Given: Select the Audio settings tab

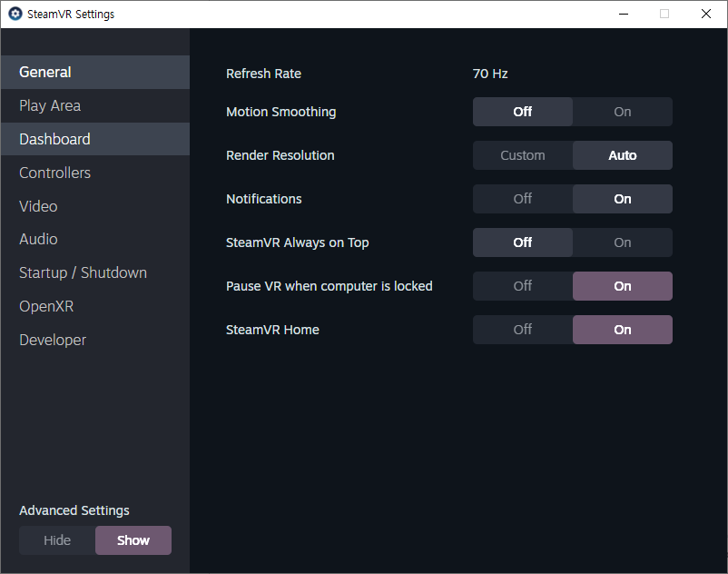Looking at the screenshot, I should click(38, 239).
